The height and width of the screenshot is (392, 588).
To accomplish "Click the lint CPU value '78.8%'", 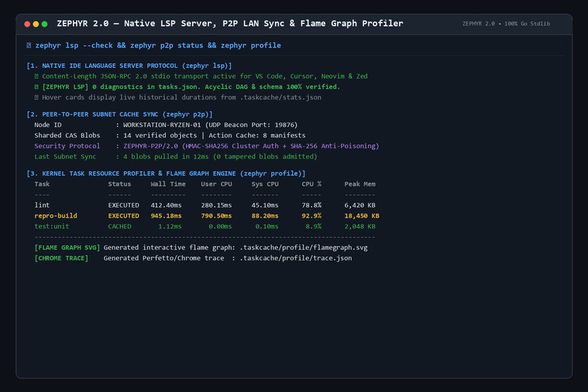I will click(312, 205).
